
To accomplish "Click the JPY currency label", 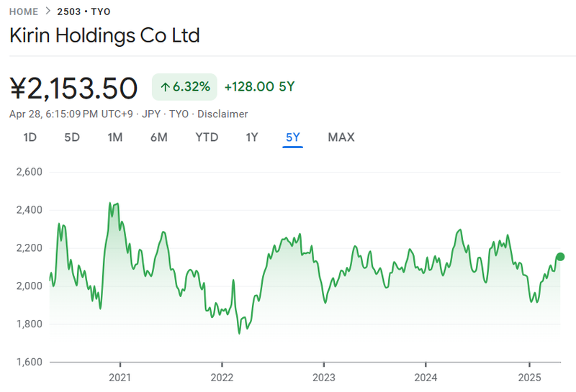I will [151, 114].
